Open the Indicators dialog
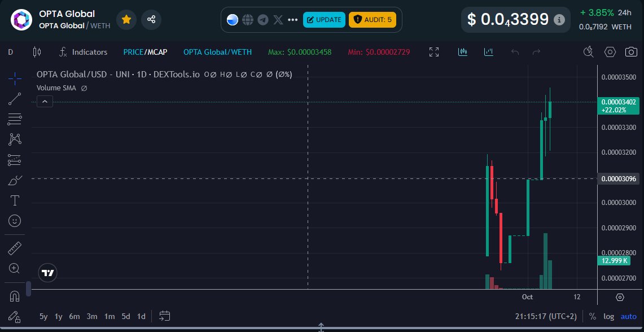 click(x=84, y=52)
